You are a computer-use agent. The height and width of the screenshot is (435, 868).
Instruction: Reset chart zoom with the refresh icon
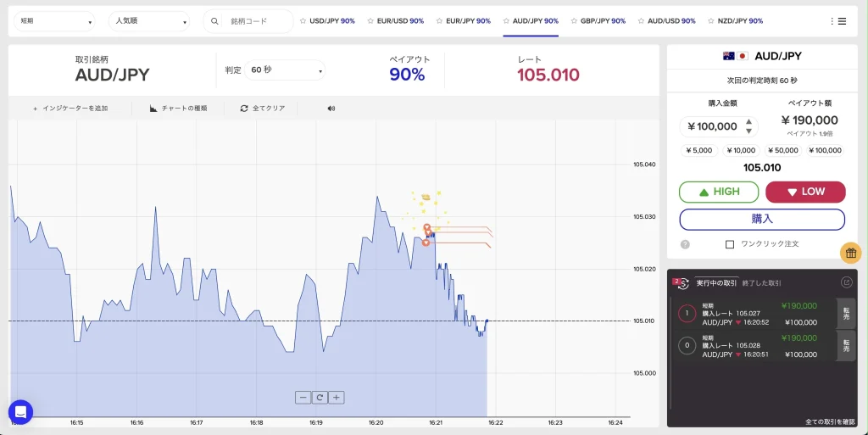click(320, 397)
